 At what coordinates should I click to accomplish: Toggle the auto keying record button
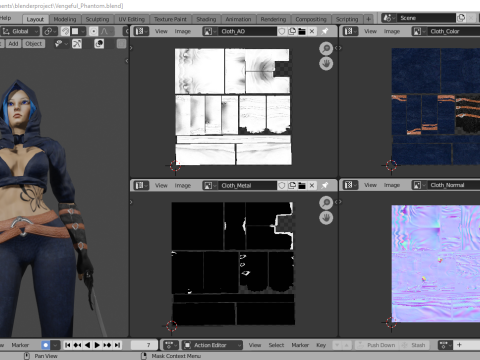[x=45, y=345]
